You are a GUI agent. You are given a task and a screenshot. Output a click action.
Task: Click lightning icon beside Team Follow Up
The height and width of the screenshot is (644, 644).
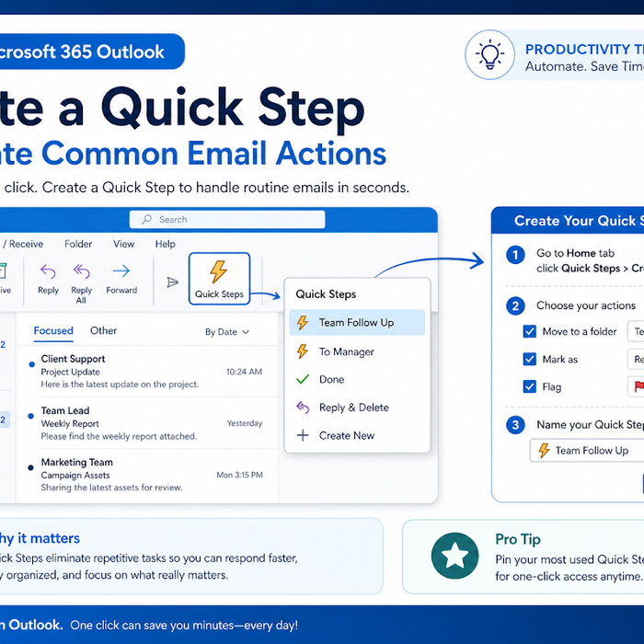tap(303, 322)
